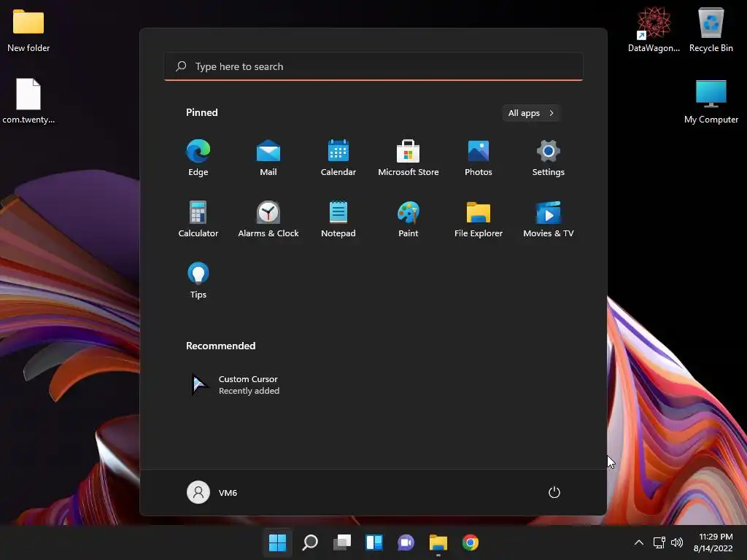This screenshot has width=747, height=560.
Task: Click the Type here to search field
Action: pos(373,66)
